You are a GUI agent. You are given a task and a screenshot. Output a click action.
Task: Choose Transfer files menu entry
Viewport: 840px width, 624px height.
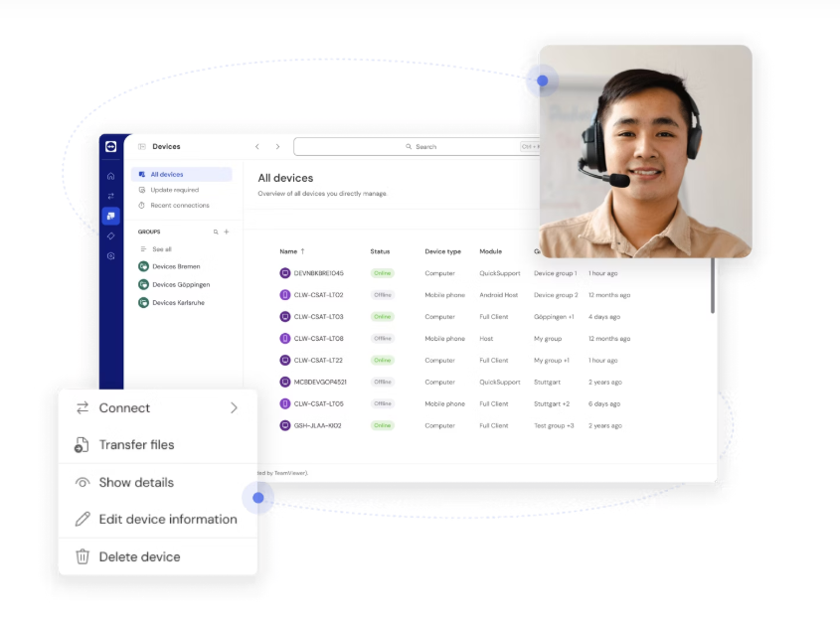[158, 445]
